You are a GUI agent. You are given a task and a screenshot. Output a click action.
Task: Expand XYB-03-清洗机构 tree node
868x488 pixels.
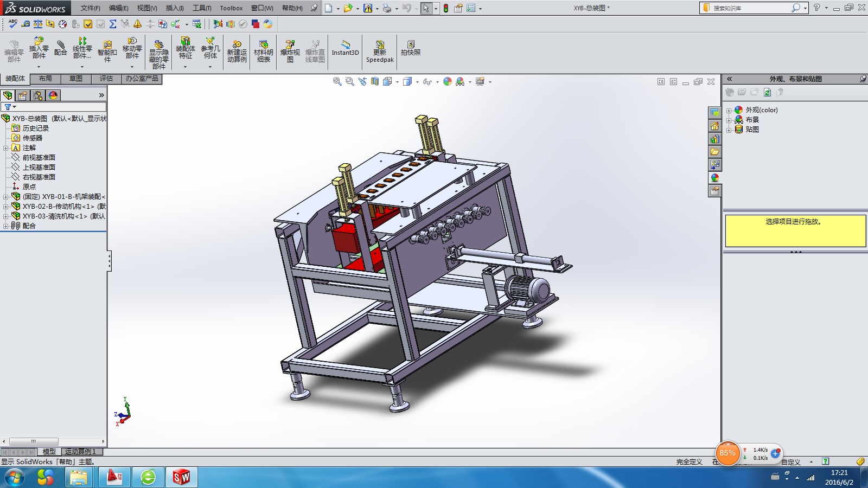tap(6, 216)
